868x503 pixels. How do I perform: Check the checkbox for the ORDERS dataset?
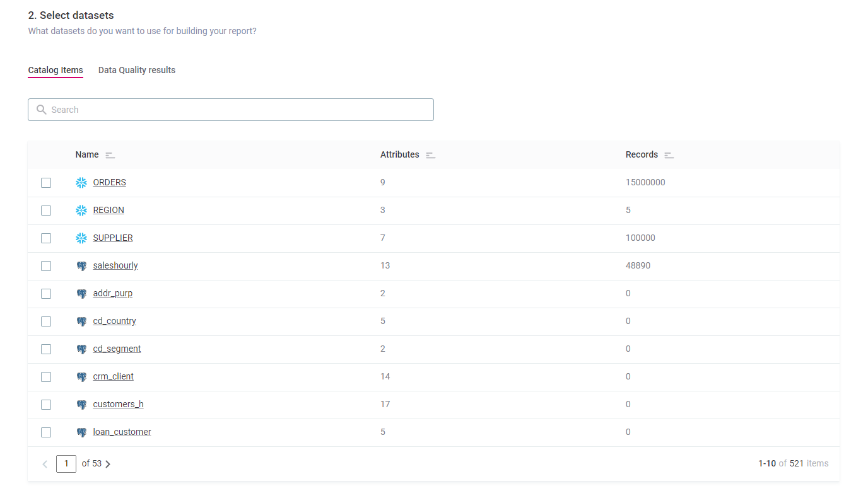pyautogui.click(x=45, y=182)
